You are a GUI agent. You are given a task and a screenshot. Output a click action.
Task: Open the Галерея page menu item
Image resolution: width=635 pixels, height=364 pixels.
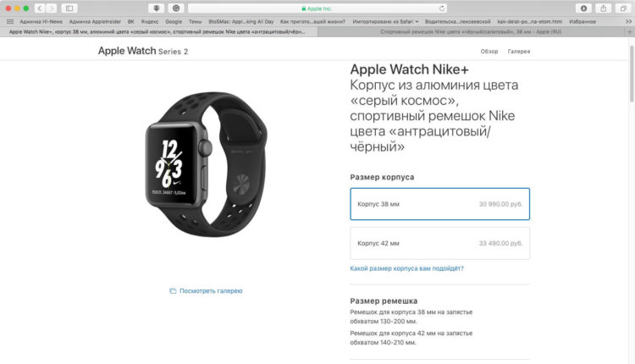tap(519, 52)
